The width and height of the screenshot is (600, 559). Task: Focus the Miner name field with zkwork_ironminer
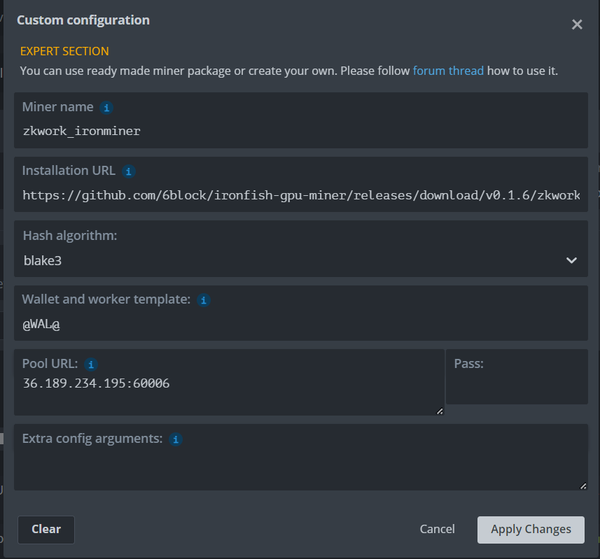coord(300,130)
